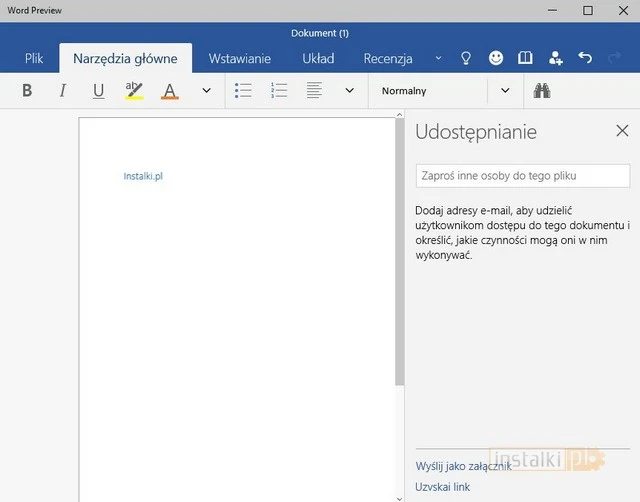The image size is (640, 502).
Task: Maximize the Word Preview window
Action: (588, 11)
